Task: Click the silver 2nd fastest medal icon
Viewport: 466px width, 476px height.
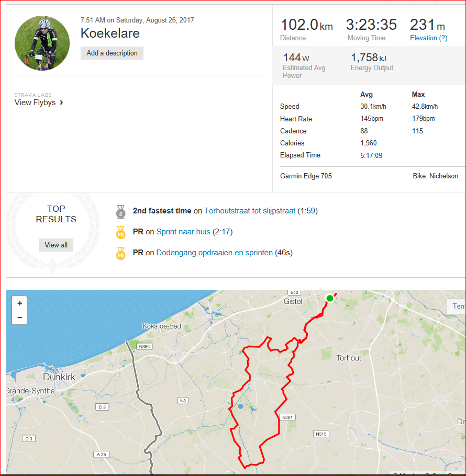Action: click(121, 211)
